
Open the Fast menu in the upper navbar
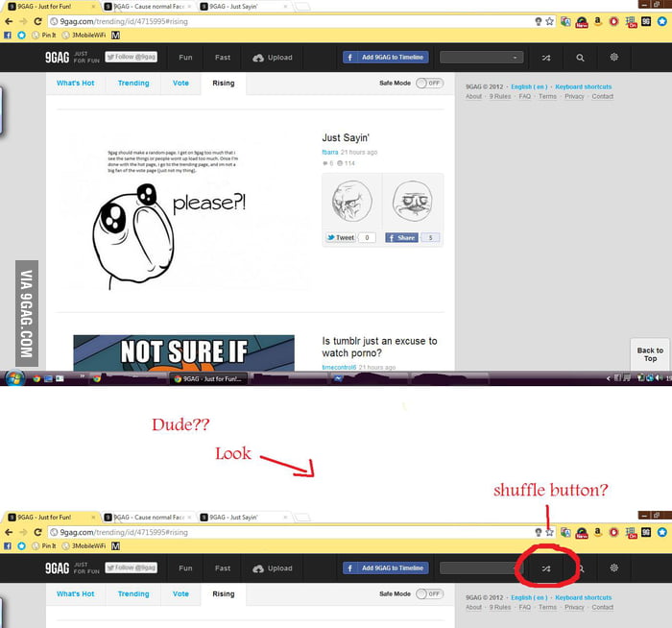pos(223,58)
